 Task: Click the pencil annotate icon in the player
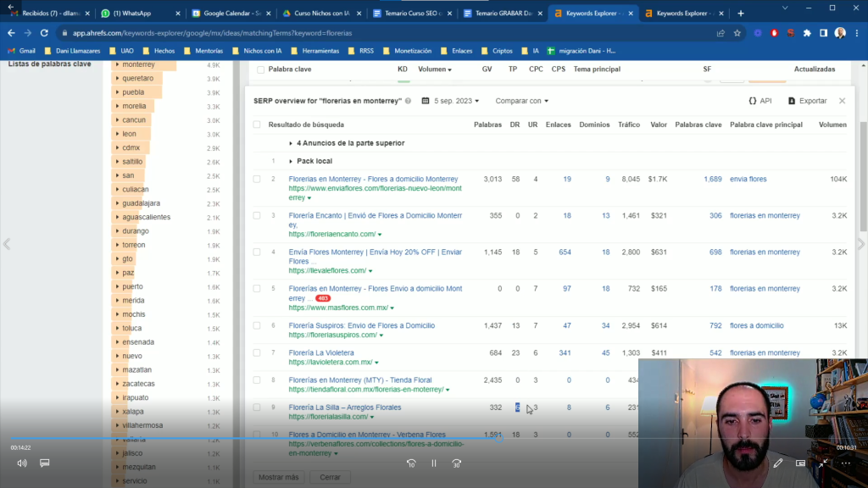pos(778,463)
